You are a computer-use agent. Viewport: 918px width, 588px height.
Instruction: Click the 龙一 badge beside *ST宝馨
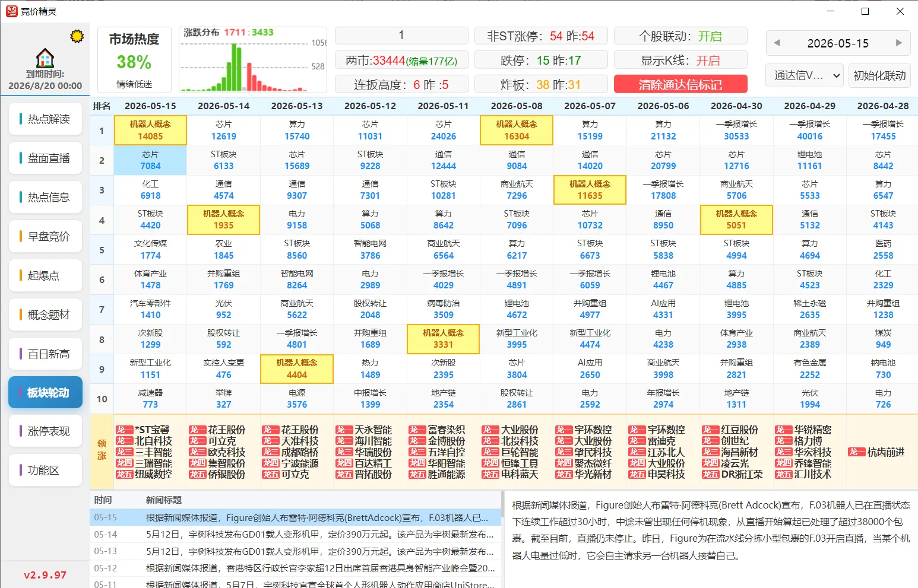124,430
